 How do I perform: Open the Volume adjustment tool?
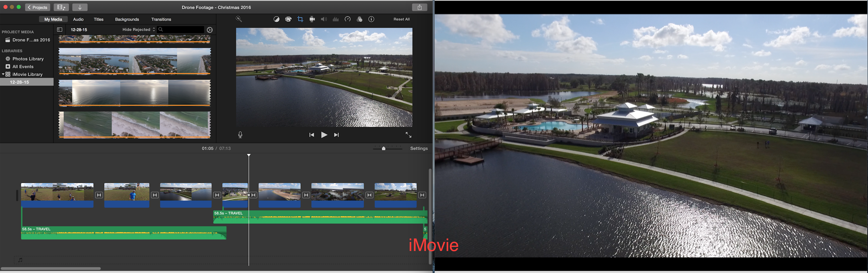pos(324,19)
